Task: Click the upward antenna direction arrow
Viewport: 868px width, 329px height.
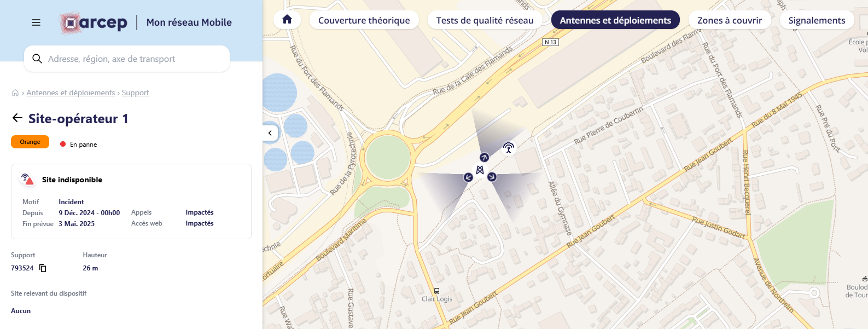Action: click(484, 158)
